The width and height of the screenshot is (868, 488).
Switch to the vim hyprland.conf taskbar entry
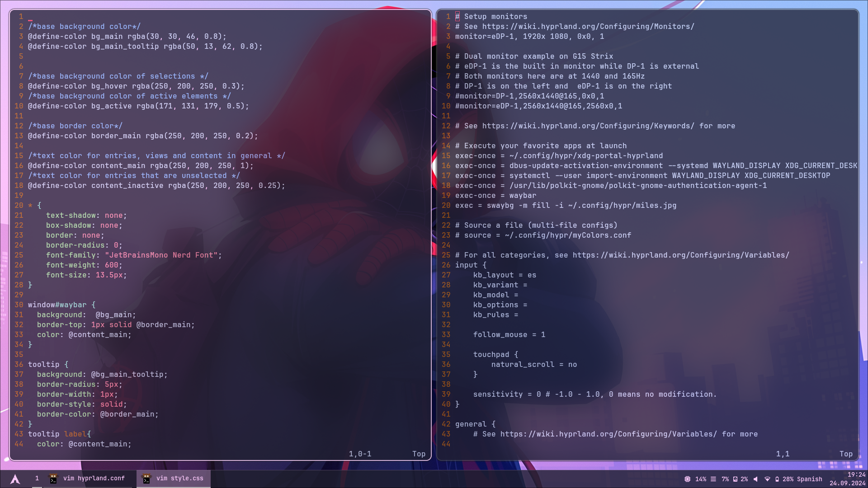click(x=94, y=479)
